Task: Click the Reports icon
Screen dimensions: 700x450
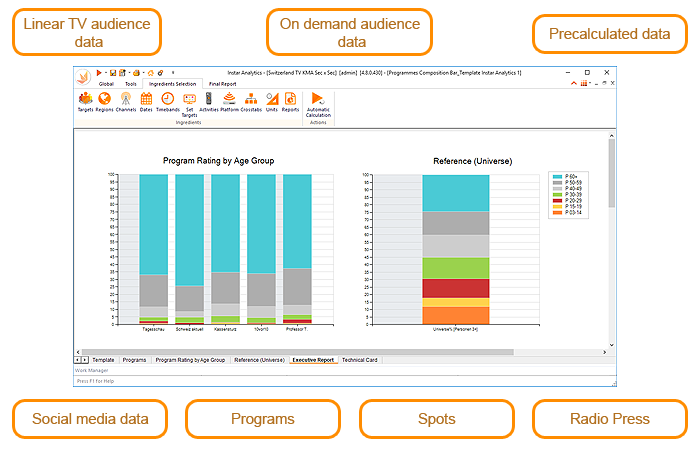Action: (x=290, y=100)
